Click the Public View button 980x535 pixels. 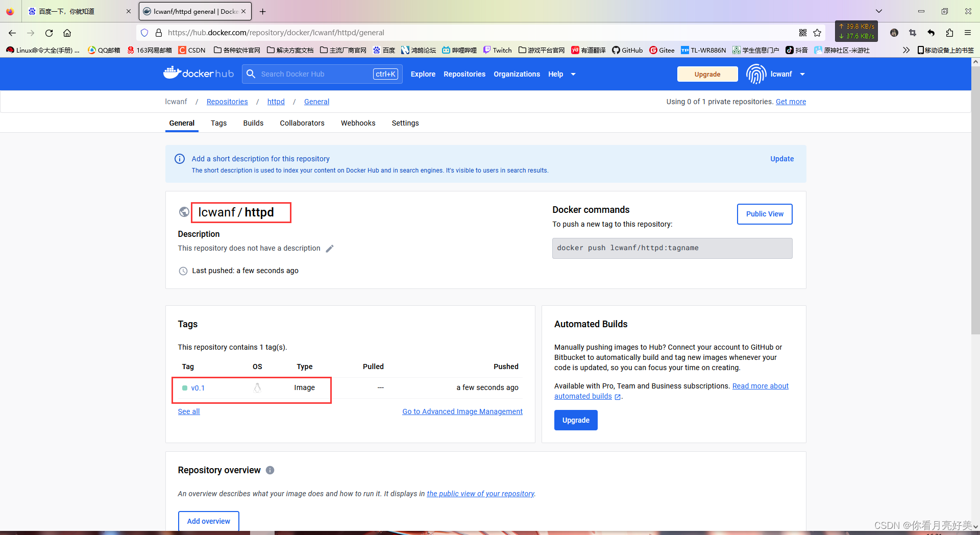pyautogui.click(x=765, y=214)
